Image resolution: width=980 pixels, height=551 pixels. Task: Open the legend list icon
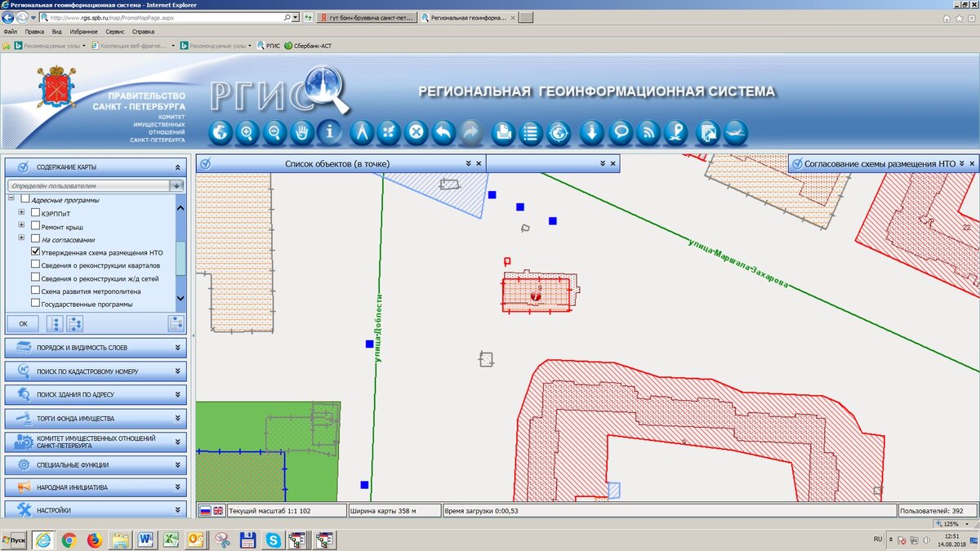(532, 131)
